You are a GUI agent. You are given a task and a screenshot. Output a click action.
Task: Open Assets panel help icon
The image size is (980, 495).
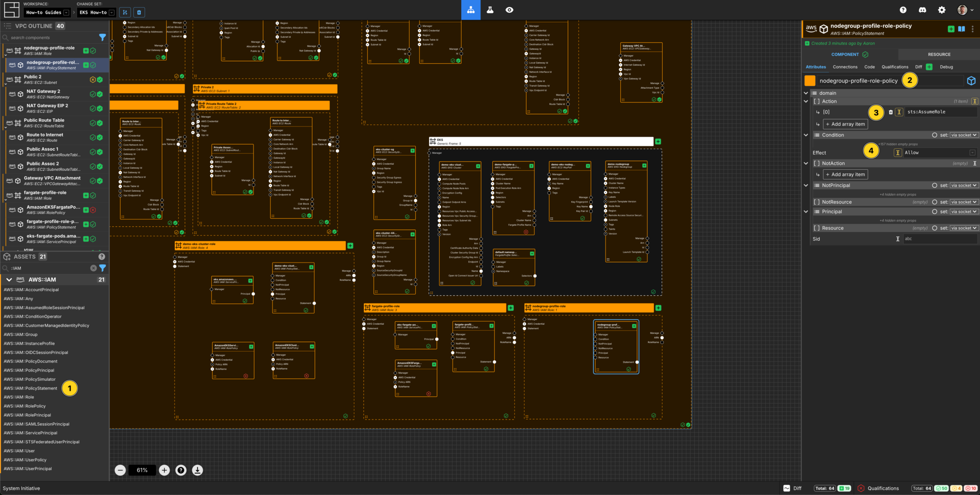point(102,256)
